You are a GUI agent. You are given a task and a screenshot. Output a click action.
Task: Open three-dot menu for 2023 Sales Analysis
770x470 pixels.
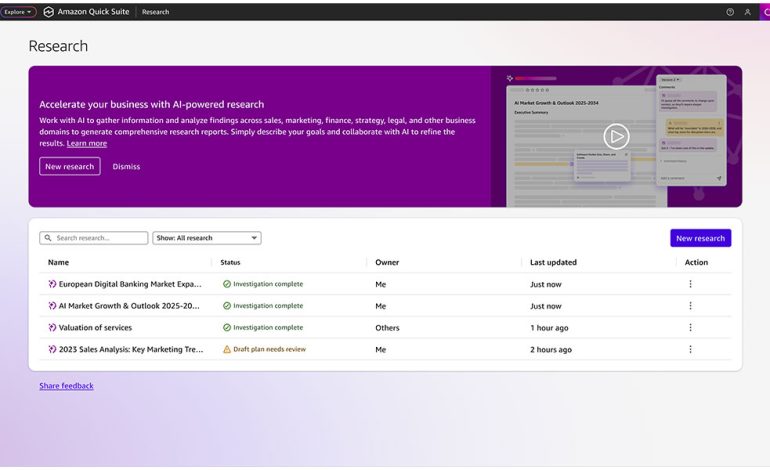click(x=690, y=350)
